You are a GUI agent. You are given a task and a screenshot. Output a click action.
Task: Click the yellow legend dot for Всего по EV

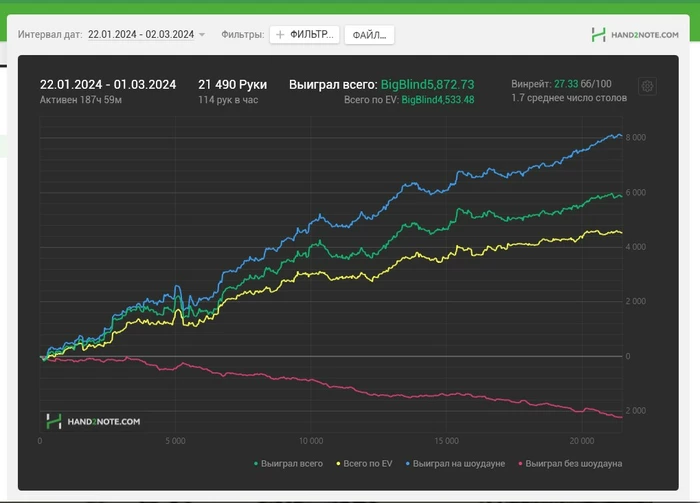(x=338, y=464)
